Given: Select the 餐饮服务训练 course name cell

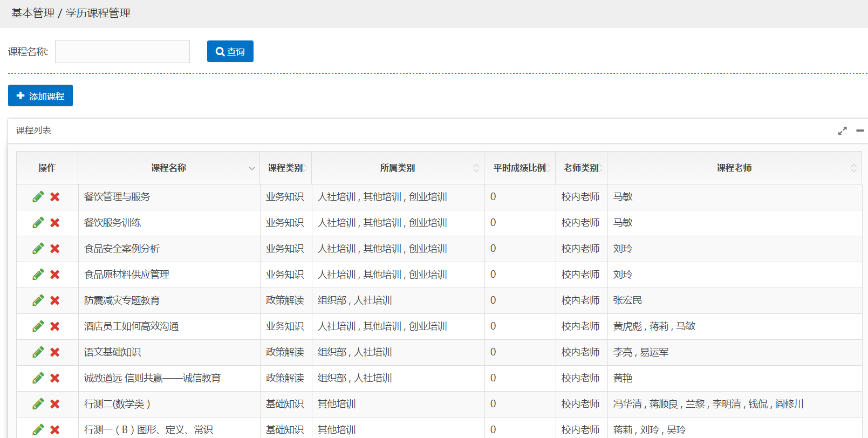Looking at the screenshot, I should [x=169, y=223].
